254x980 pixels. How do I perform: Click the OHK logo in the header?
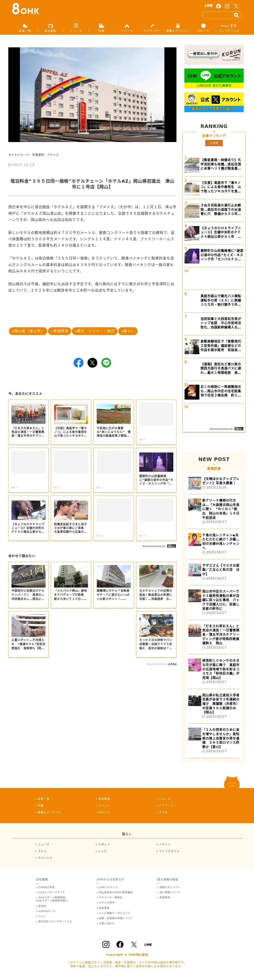click(x=25, y=9)
